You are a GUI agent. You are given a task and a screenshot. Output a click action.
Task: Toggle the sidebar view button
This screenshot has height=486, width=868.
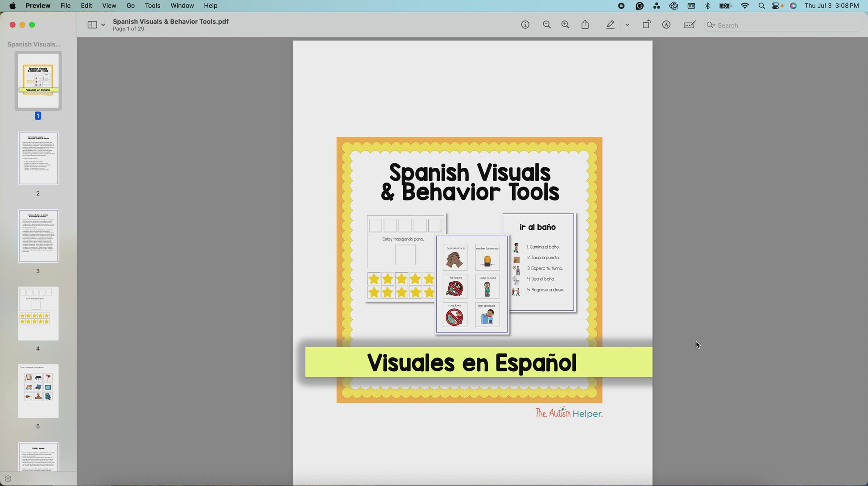coord(92,25)
